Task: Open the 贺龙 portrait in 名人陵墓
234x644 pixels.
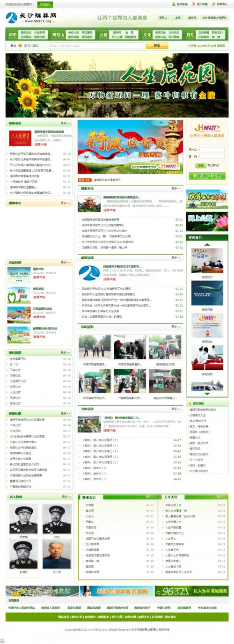Action: click(57, 520)
